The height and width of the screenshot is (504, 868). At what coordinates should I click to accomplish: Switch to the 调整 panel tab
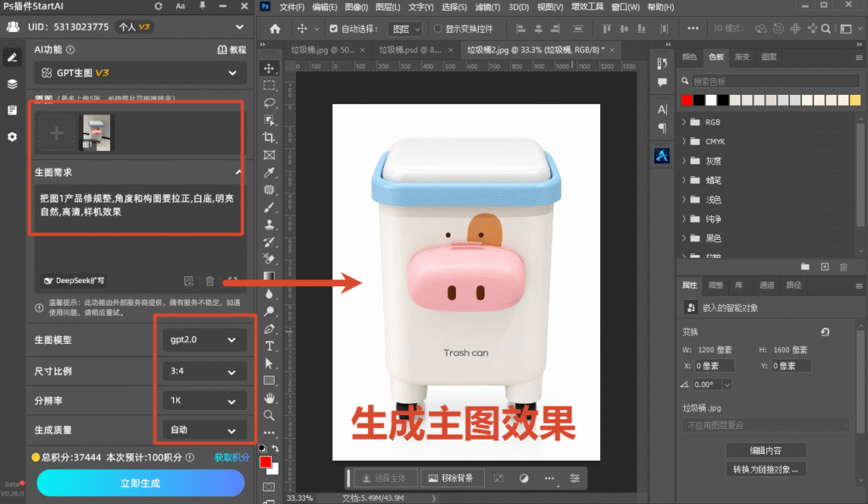(x=715, y=285)
